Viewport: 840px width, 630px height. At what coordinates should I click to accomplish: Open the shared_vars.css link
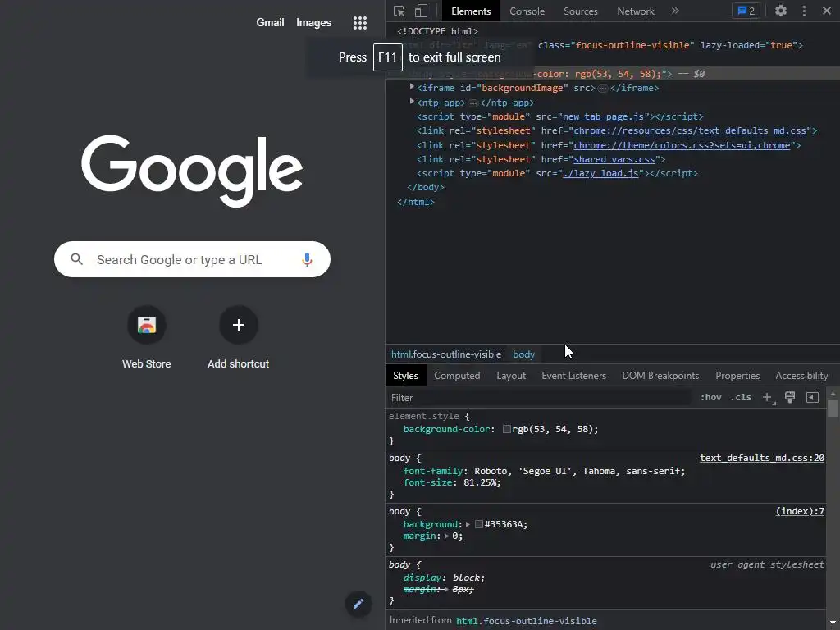[614, 159]
